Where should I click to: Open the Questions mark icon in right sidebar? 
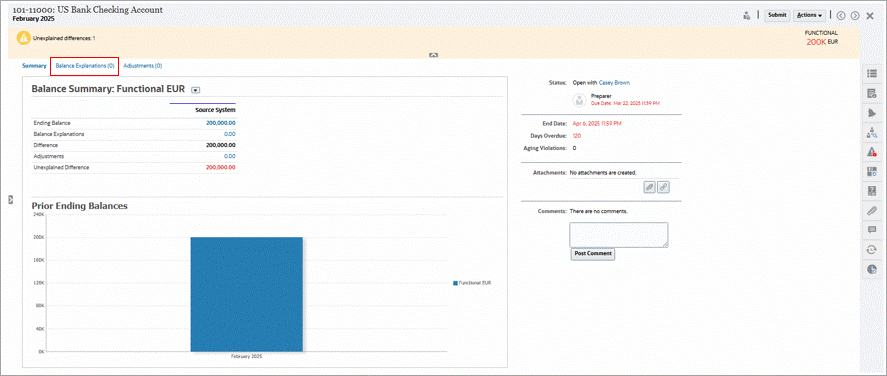(871, 191)
